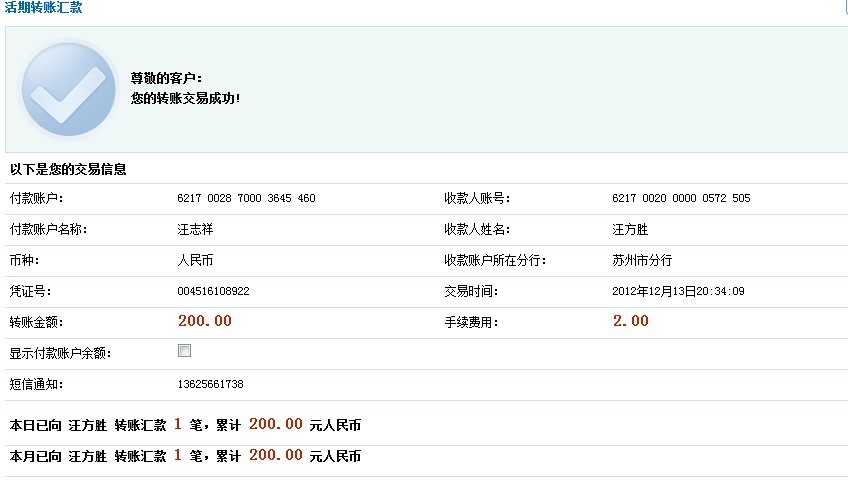Viewport: 848px width, 480px height.
Task: Select payee account number ending in 505
Action: click(681, 199)
